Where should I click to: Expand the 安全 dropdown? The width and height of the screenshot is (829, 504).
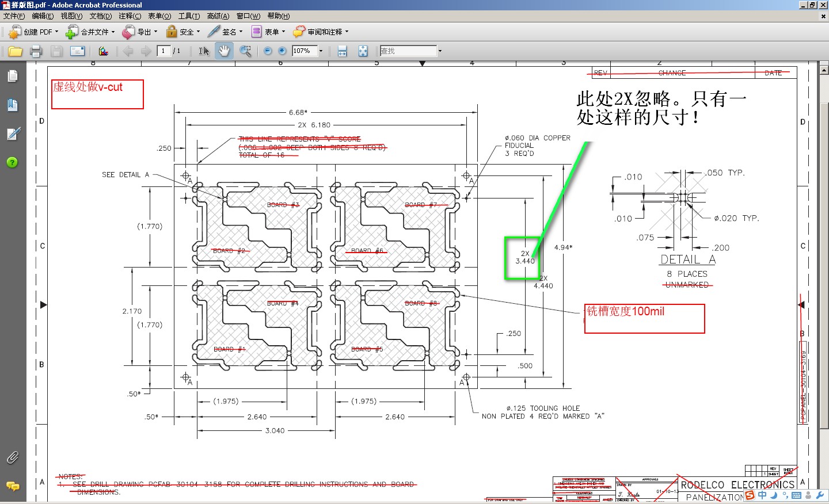(x=199, y=32)
